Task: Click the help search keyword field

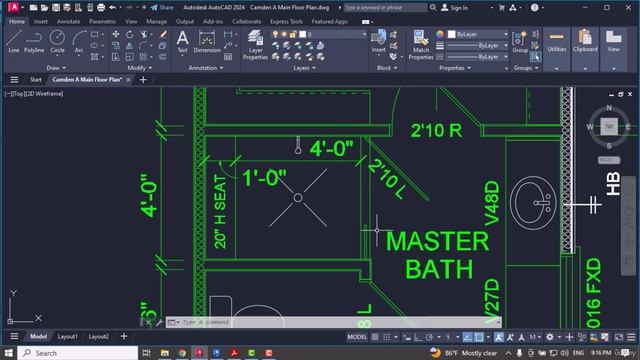Action: coord(385,7)
